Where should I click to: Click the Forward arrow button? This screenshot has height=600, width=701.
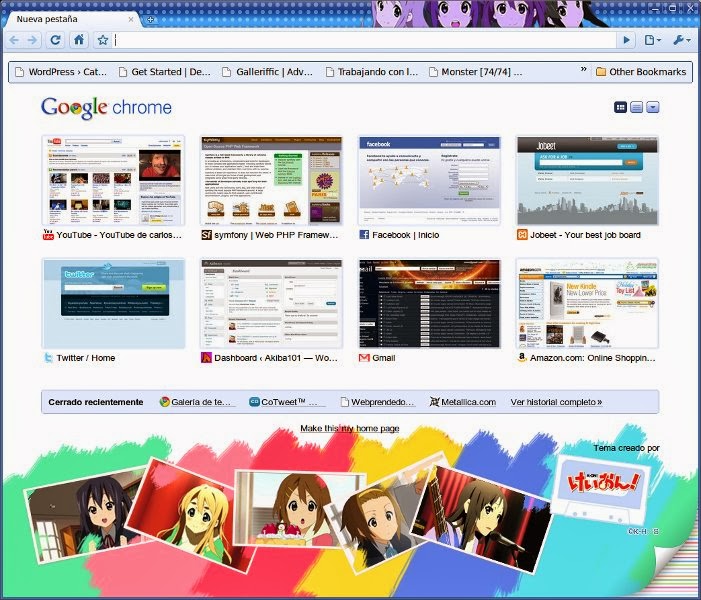pos(33,40)
